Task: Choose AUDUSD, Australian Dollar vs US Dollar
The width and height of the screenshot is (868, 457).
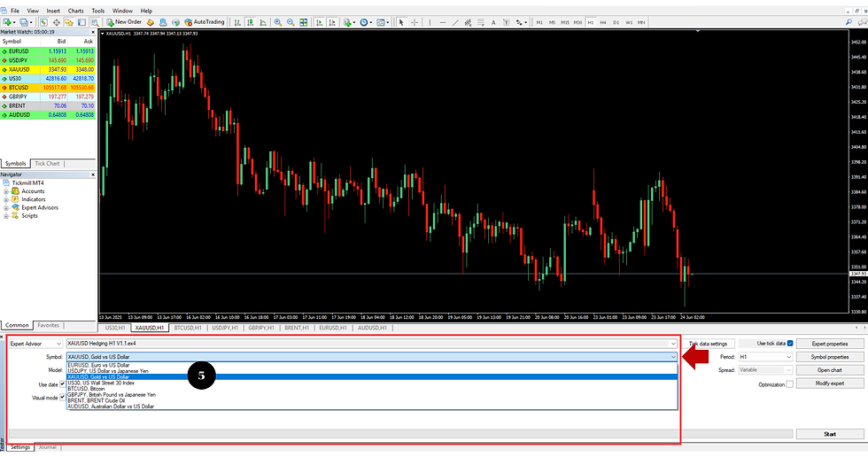Action: (x=371, y=407)
